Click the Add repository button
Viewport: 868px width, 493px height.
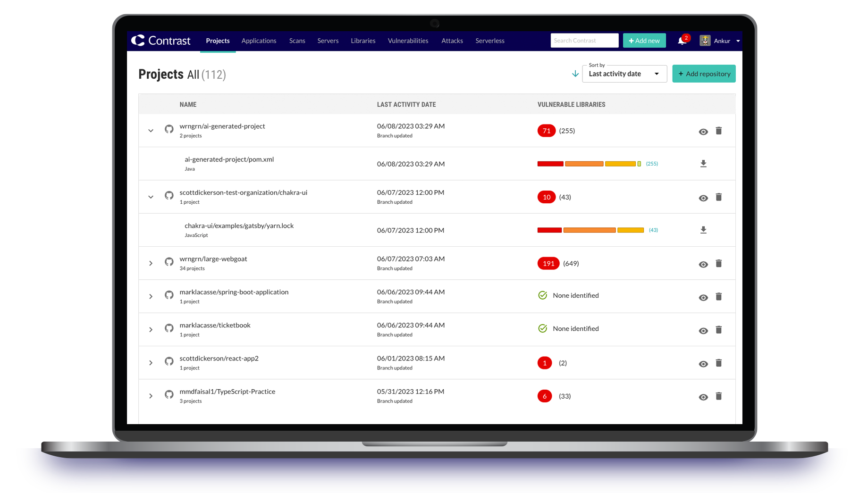[704, 74]
